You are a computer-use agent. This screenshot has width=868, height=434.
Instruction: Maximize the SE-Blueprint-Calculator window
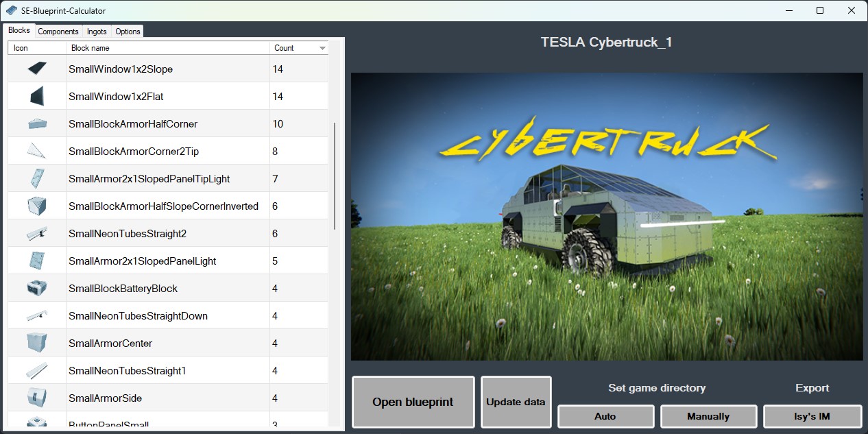point(820,10)
